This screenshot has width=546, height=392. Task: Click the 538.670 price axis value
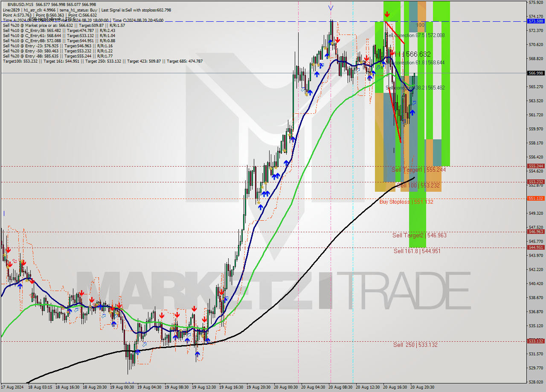536,298
